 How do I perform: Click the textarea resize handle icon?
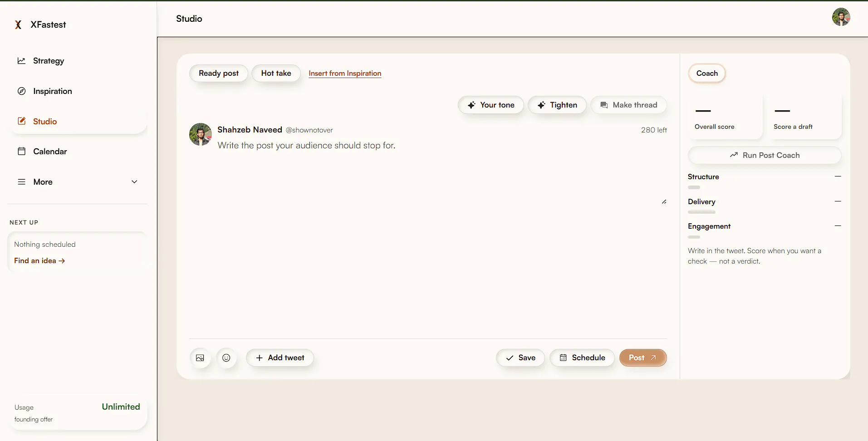coord(664,202)
